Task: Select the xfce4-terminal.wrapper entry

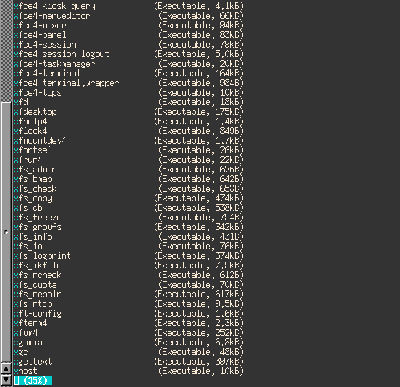Action: pyautogui.click(x=129, y=83)
